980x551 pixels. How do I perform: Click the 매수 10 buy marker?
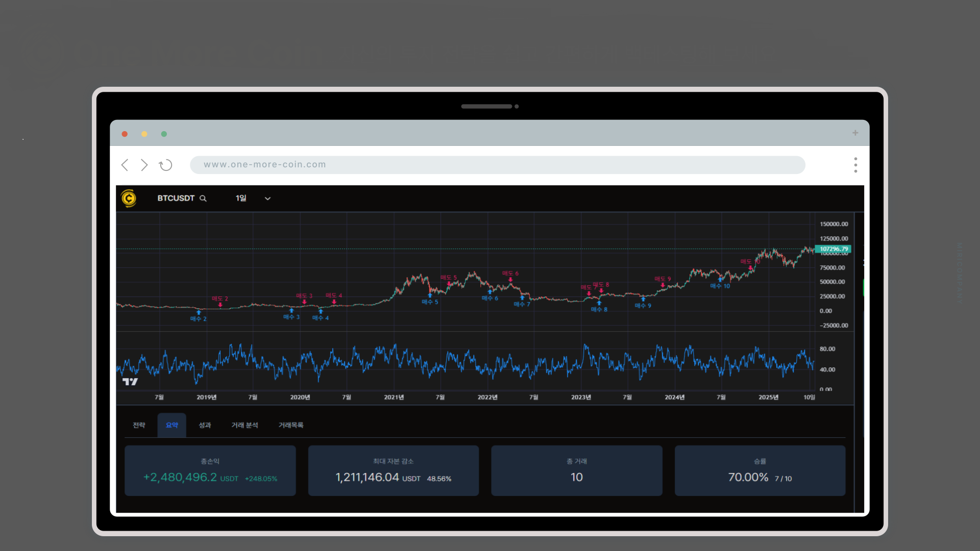click(720, 285)
